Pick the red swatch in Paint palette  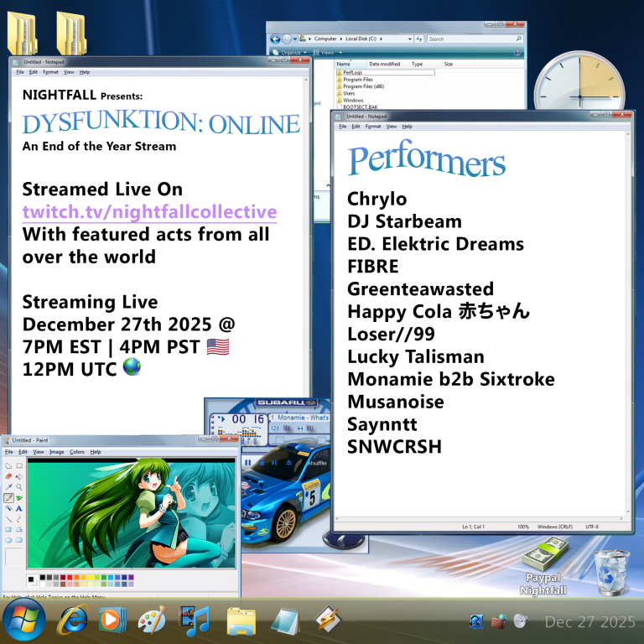tap(70, 578)
